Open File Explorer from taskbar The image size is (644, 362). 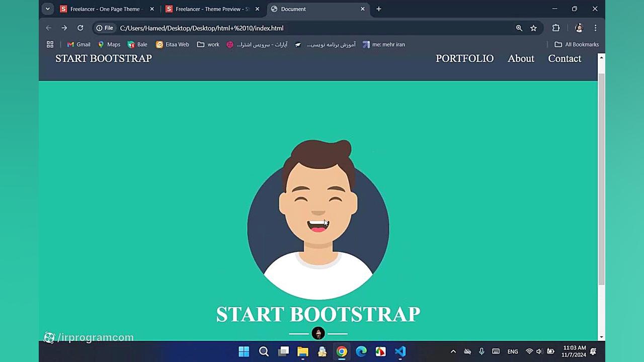303,351
